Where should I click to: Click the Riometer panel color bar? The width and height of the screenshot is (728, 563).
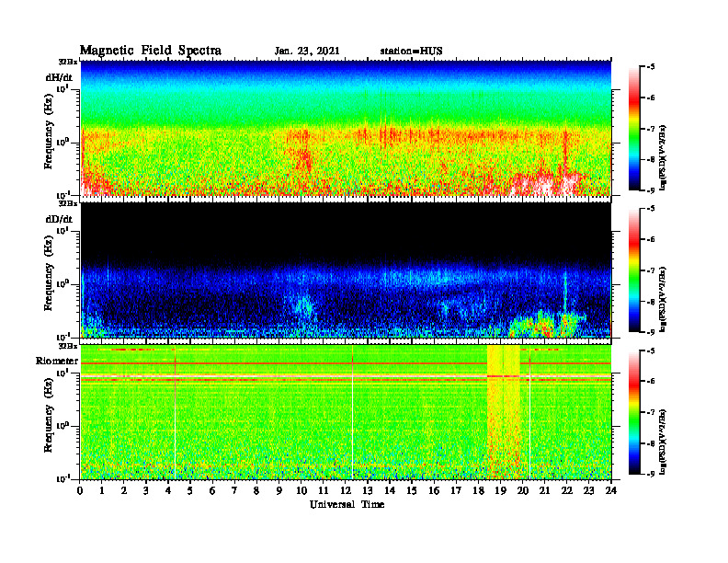click(x=634, y=412)
